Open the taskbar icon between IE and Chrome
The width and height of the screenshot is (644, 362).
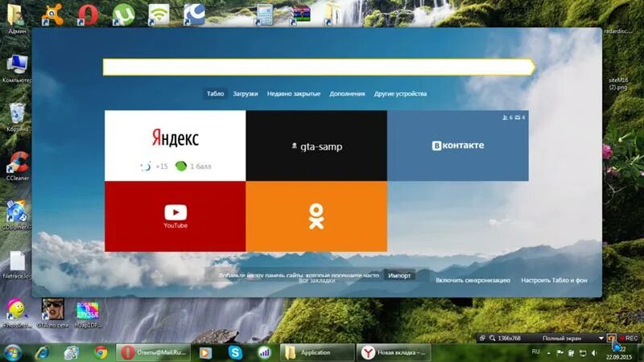(x=72, y=352)
